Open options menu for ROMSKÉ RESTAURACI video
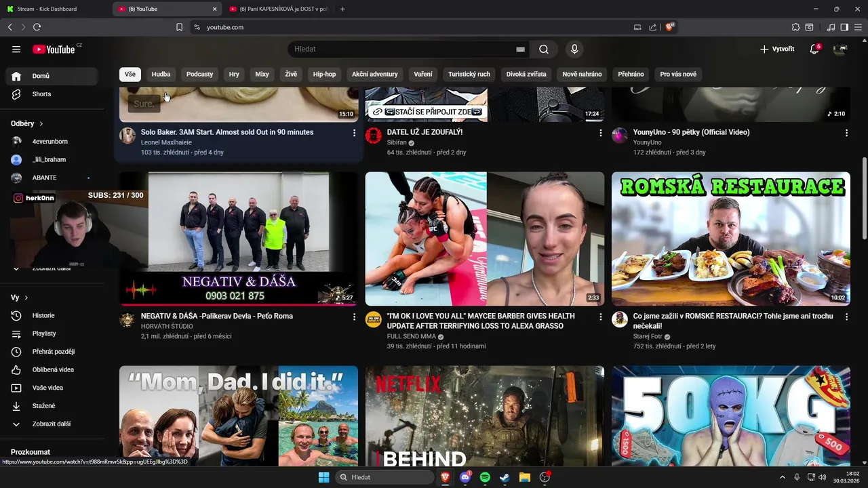 click(846, 317)
